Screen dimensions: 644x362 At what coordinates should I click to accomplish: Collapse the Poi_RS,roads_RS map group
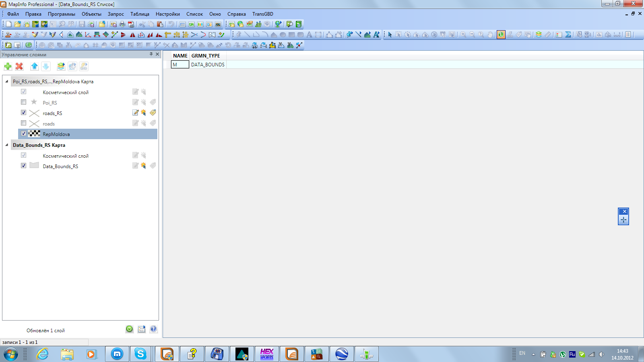(7, 81)
